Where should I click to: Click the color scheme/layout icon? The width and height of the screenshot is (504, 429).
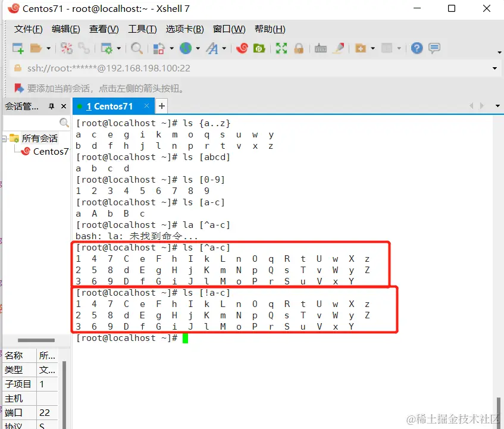coord(159,49)
